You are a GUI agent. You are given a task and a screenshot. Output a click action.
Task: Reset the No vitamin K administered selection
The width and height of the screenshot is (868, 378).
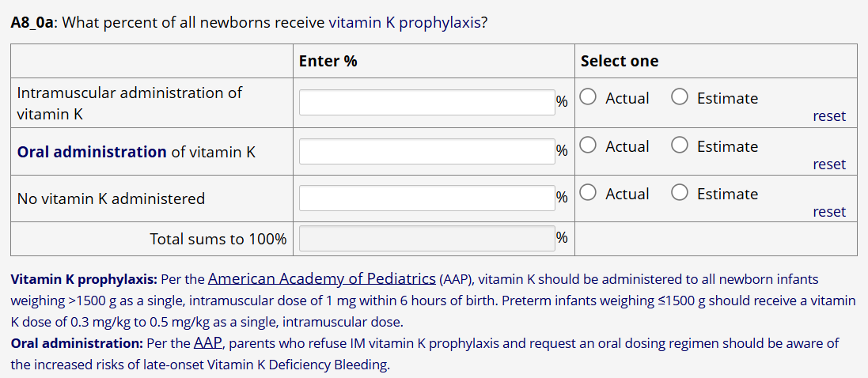(828, 212)
